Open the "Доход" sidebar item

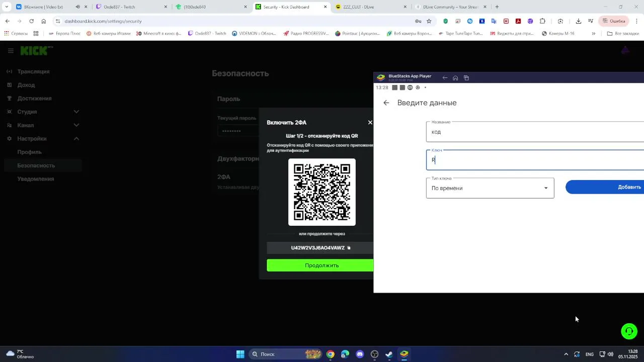pos(26,85)
